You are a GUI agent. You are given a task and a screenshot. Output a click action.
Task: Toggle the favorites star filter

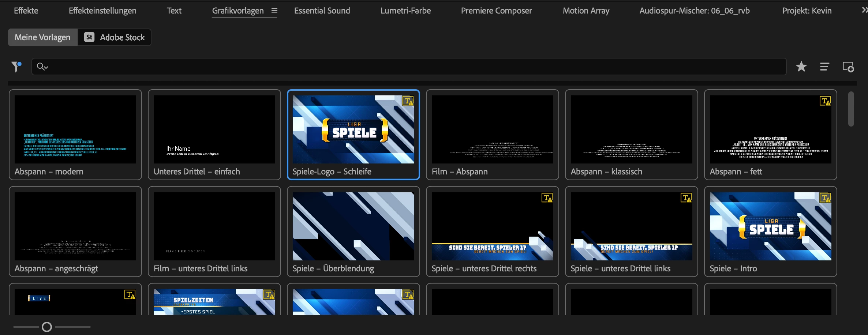coord(801,67)
